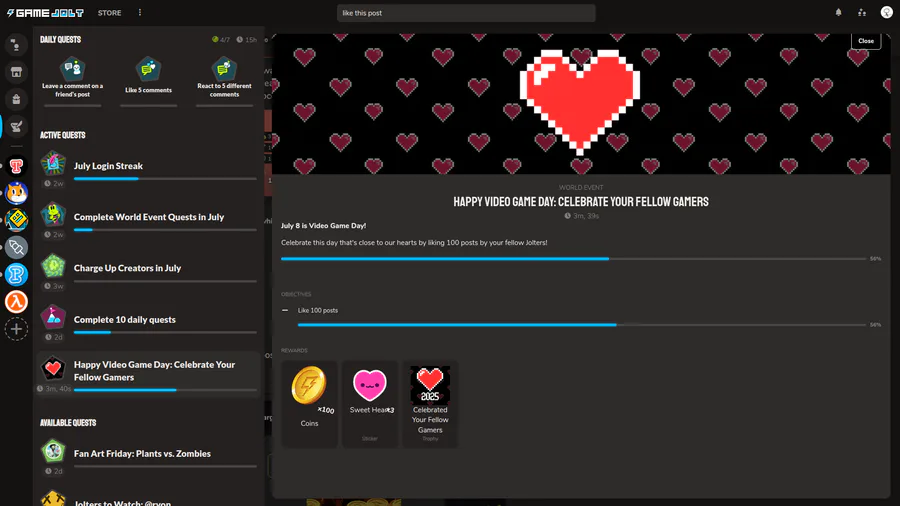This screenshot has height=506, width=900.
Task: Open the friends icon in top bar
Action: tap(862, 13)
